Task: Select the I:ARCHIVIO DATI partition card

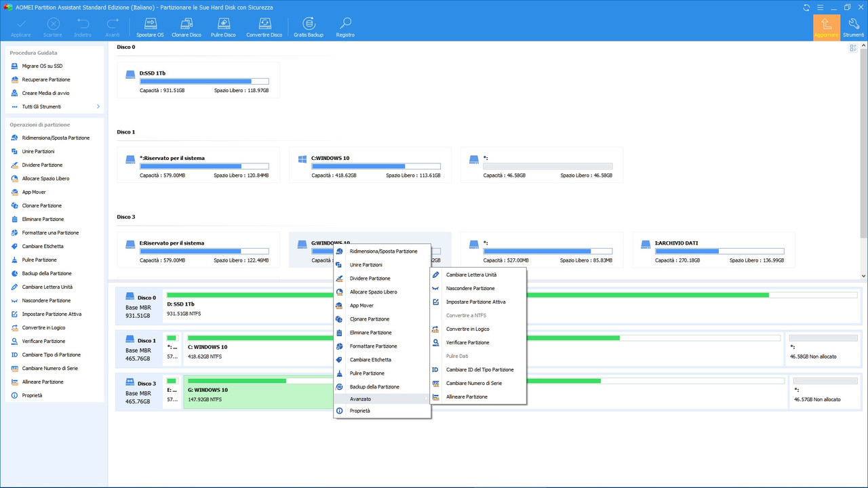Action: point(713,249)
